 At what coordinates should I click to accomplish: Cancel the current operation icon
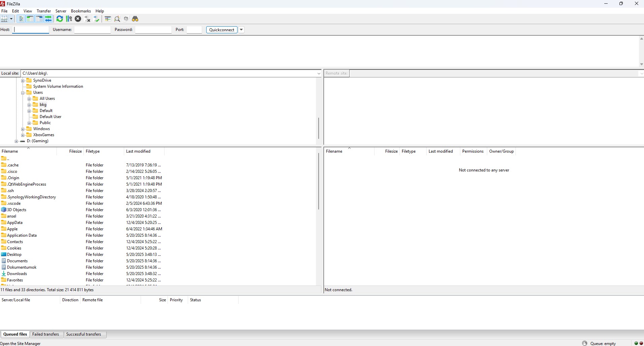pyautogui.click(x=78, y=19)
